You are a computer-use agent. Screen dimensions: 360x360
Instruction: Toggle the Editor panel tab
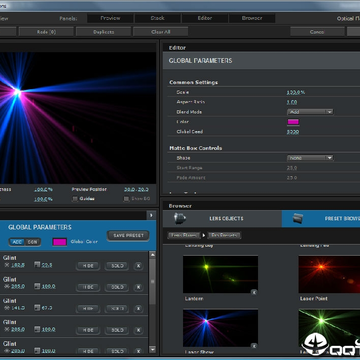[205, 18]
